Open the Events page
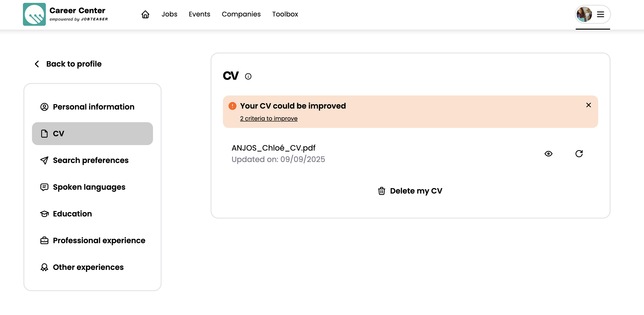 click(199, 14)
